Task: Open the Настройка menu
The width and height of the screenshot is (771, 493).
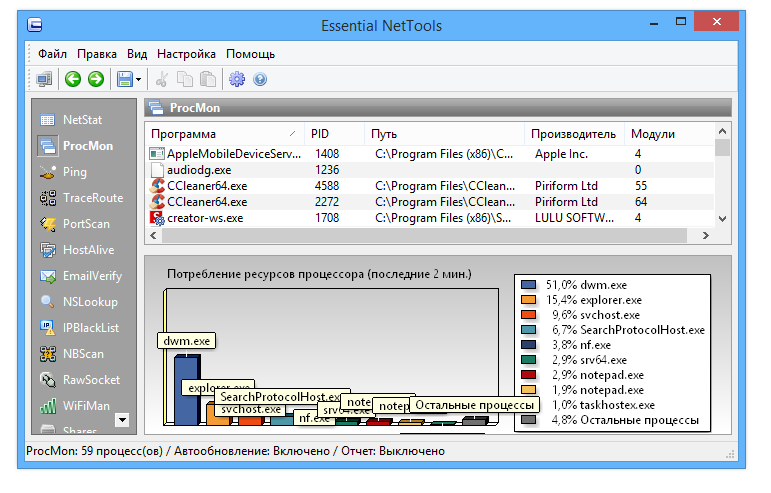Action: (186, 54)
